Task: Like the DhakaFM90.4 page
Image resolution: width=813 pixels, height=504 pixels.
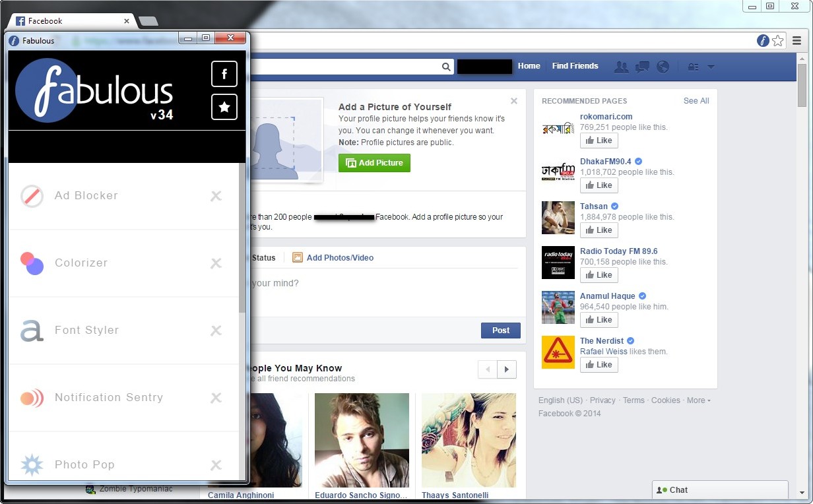Action: pos(599,185)
